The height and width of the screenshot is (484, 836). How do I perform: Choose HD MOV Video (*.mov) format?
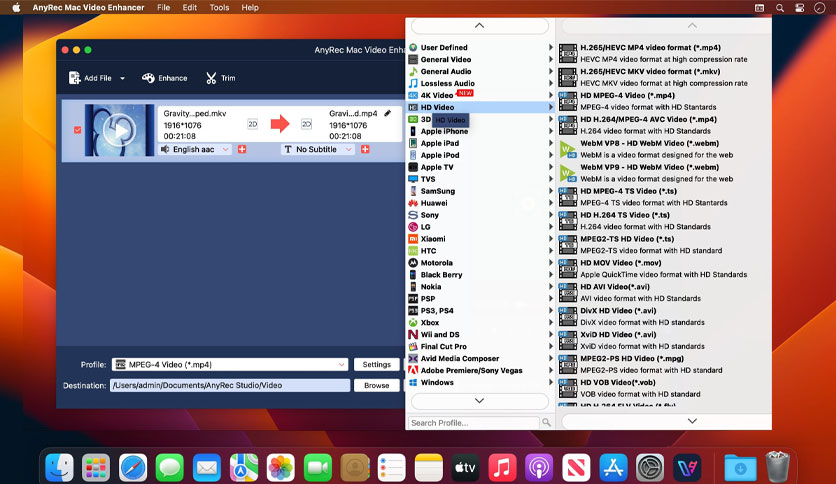click(664, 269)
